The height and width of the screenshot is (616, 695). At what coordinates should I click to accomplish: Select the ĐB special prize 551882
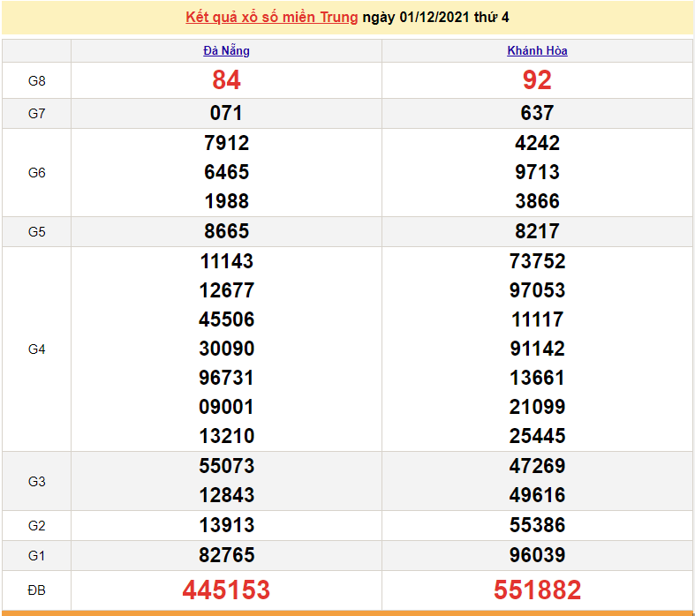[x=537, y=590]
